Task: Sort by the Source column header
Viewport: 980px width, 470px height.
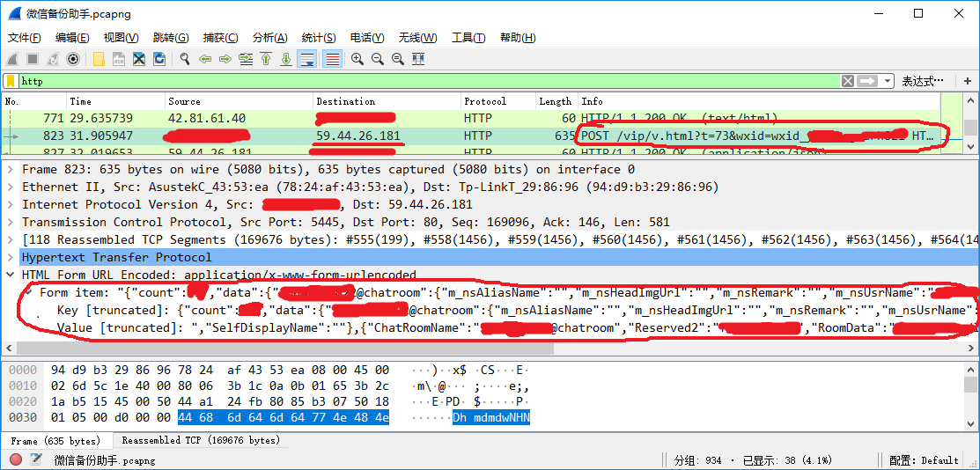Action: (239, 101)
